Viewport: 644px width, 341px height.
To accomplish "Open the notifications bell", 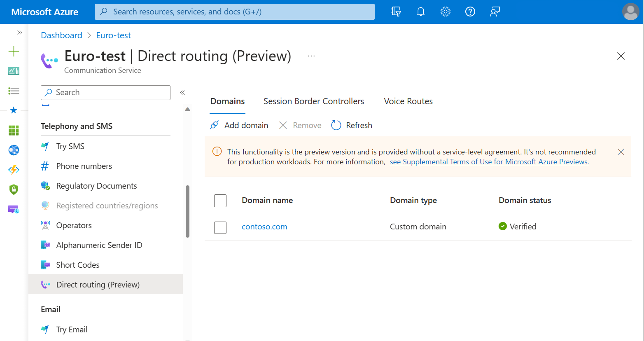I will tap(421, 12).
